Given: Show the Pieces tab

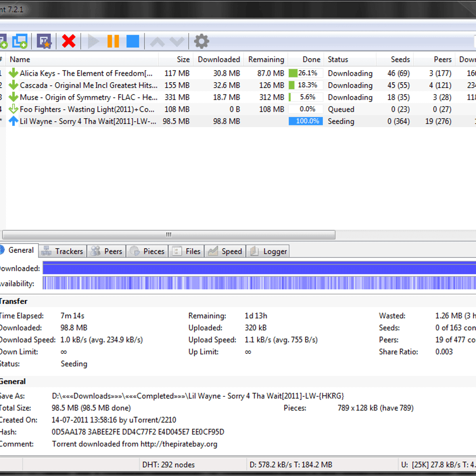Looking at the screenshot, I should tap(147, 251).
